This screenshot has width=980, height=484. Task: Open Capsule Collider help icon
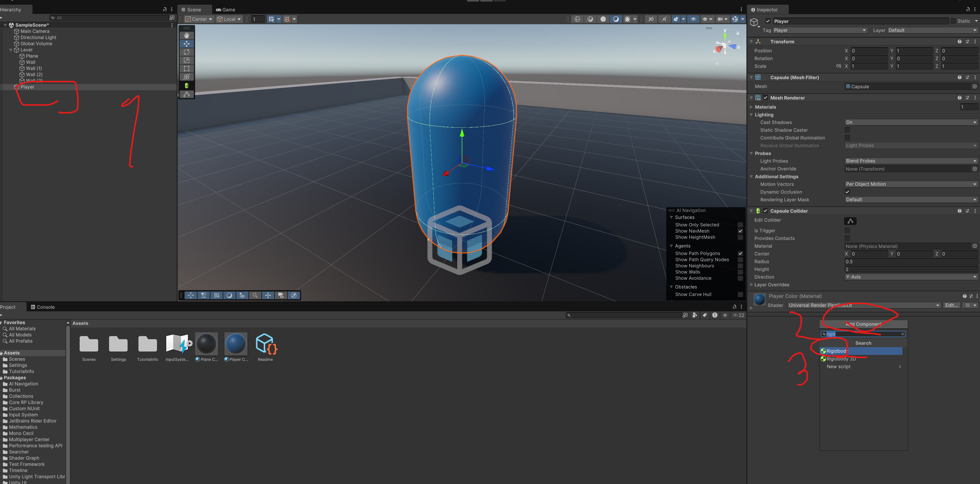pyautogui.click(x=959, y=211)
